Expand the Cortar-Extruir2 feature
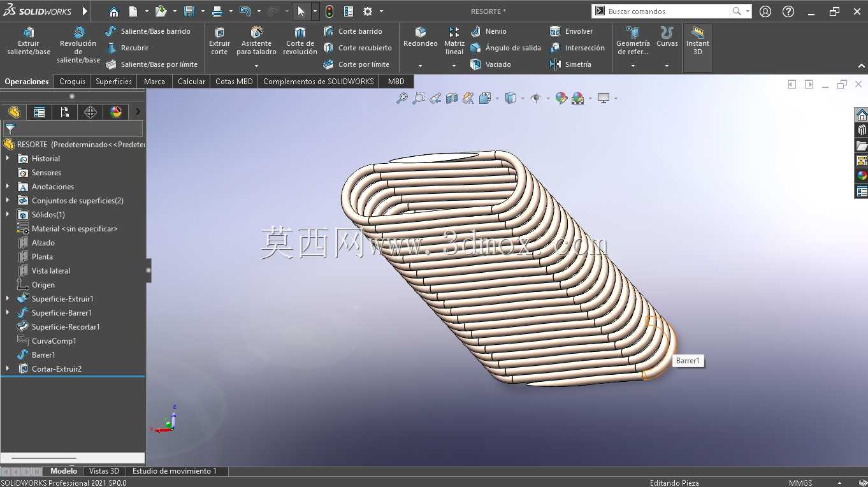The image size is (868, 487). click(x=8, y=368)
